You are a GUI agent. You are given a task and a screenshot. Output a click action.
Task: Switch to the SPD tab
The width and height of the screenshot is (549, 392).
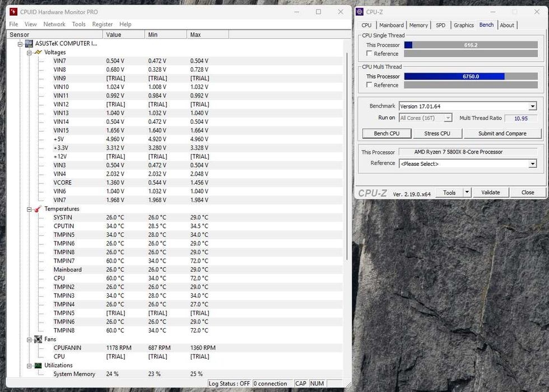440,25
